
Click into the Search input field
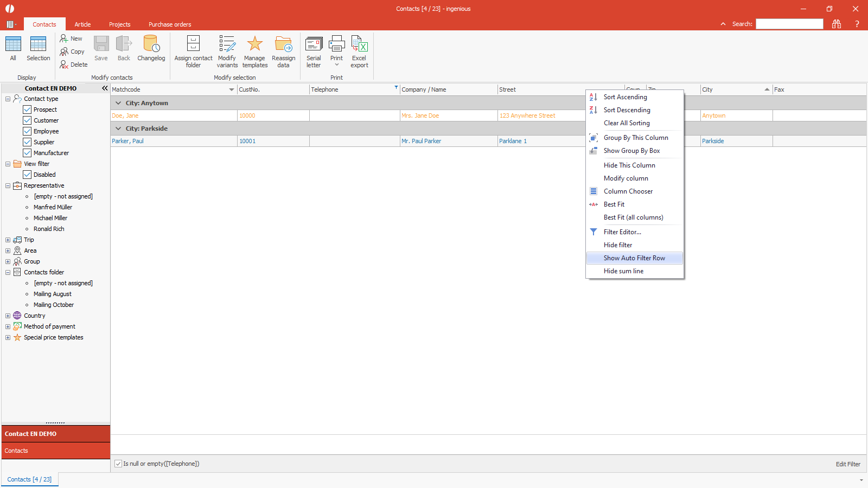(789, 24)
